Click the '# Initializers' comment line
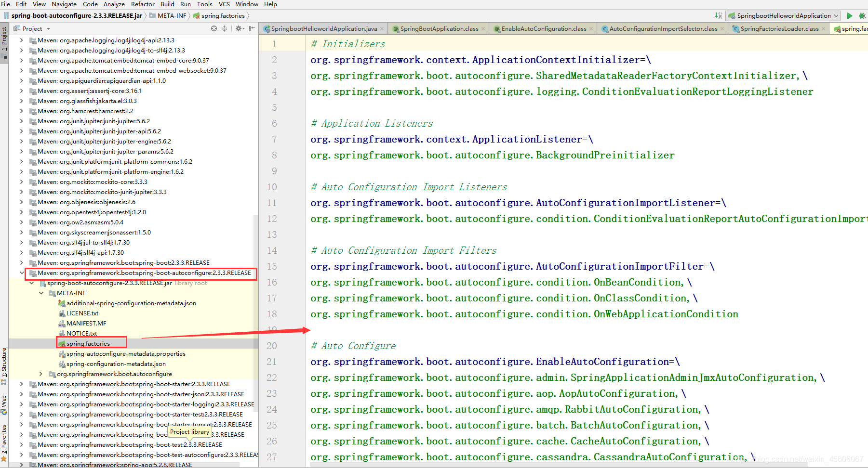The width and height of the screenshot is (868, 468). (x=348, y=44)
